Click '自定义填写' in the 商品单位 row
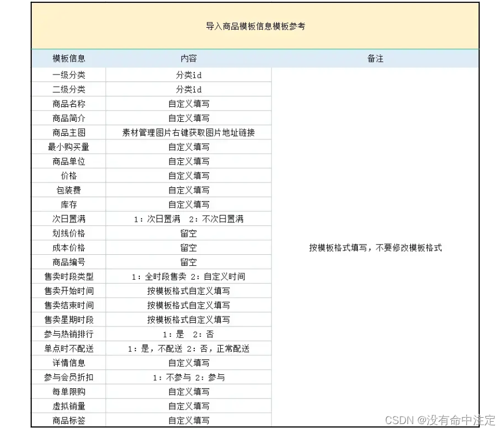Screen dimensions: 504x431 click(188, 161)
